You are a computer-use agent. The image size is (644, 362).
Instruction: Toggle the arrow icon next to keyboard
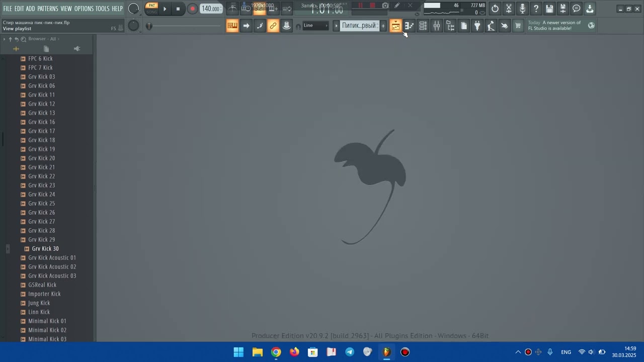coord(246,26)
